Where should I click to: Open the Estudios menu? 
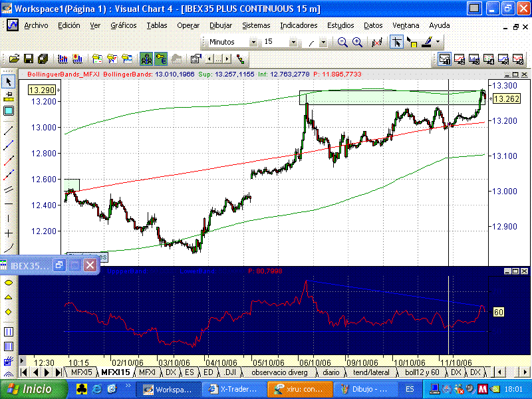click(340, 25)
